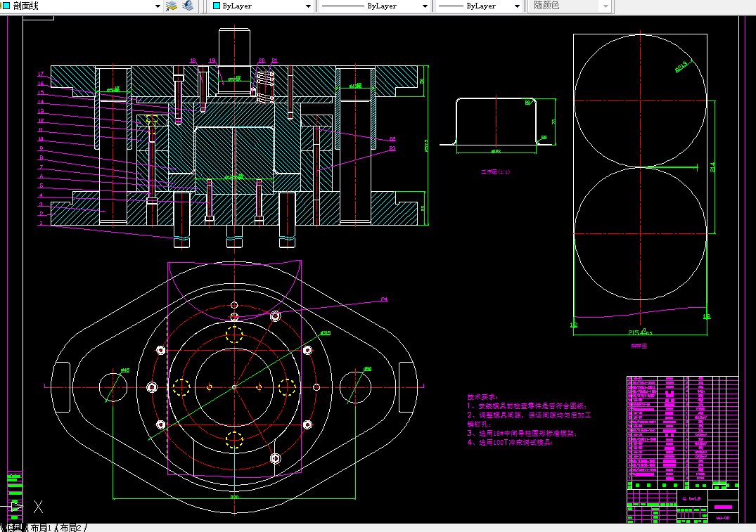Select part balloon number 18
Viewport: 756px width, 532px height.
(193, 60)
